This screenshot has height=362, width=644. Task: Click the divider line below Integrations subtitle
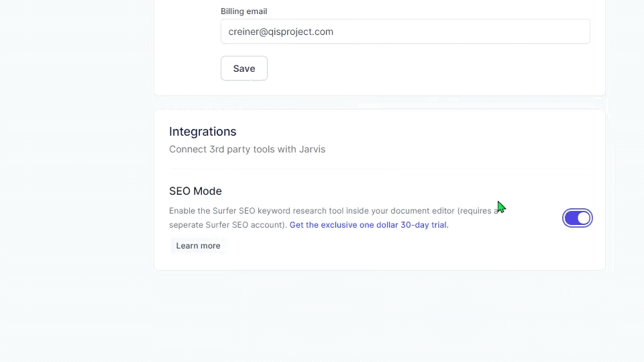380,169
